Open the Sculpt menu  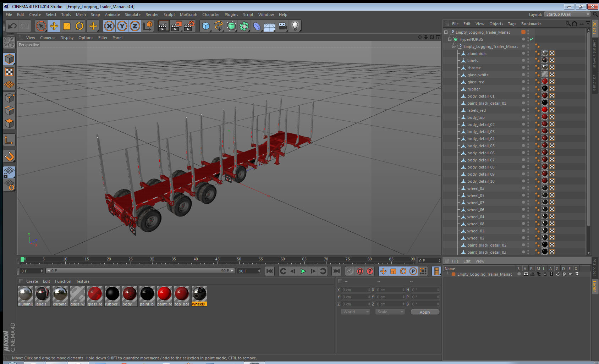pos(169,15)
